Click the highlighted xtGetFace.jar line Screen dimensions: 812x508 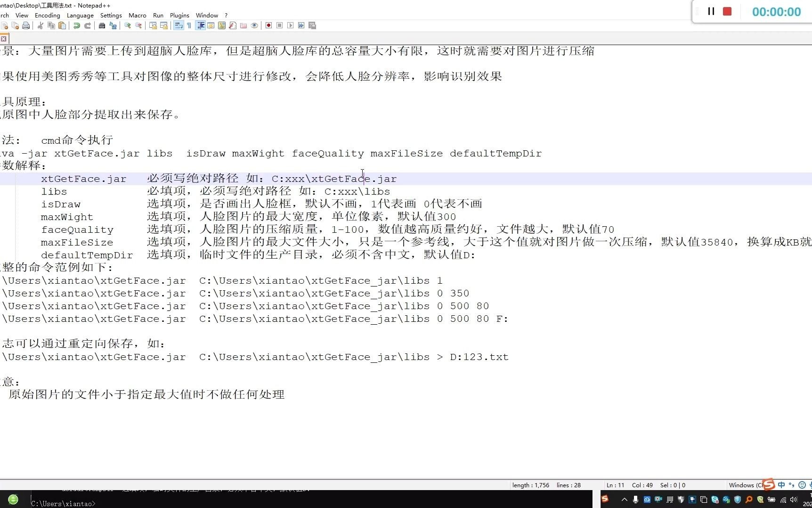click(x=188, y=179)
